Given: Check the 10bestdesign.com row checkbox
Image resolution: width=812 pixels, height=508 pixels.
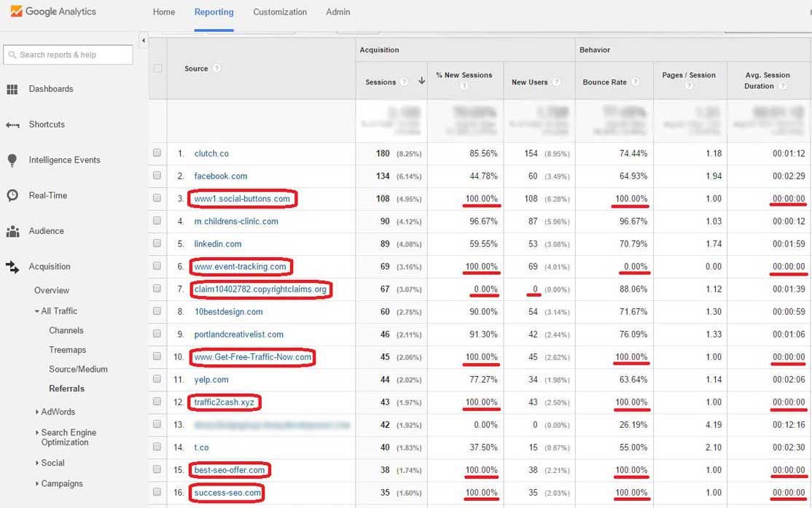Looking at the screenshot, I should click(157, 311).
